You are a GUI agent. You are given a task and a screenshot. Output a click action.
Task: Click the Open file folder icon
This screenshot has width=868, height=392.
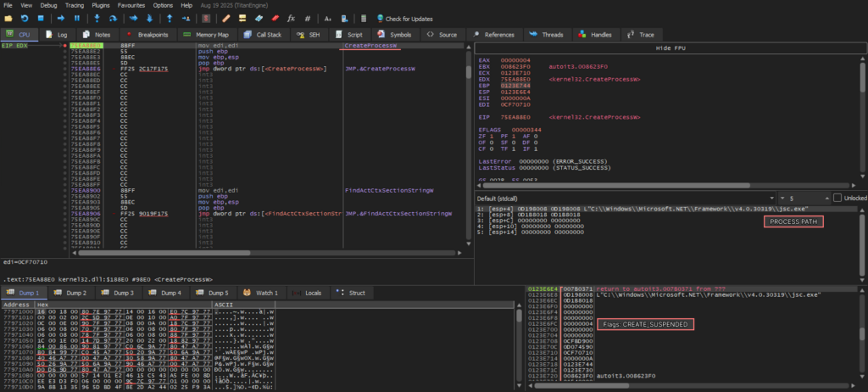pyautogui.click(x=8, y=18)
